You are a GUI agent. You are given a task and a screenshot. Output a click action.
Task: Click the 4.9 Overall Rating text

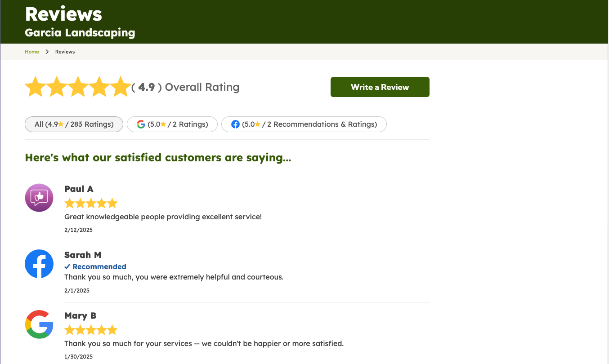click(189, 87)
